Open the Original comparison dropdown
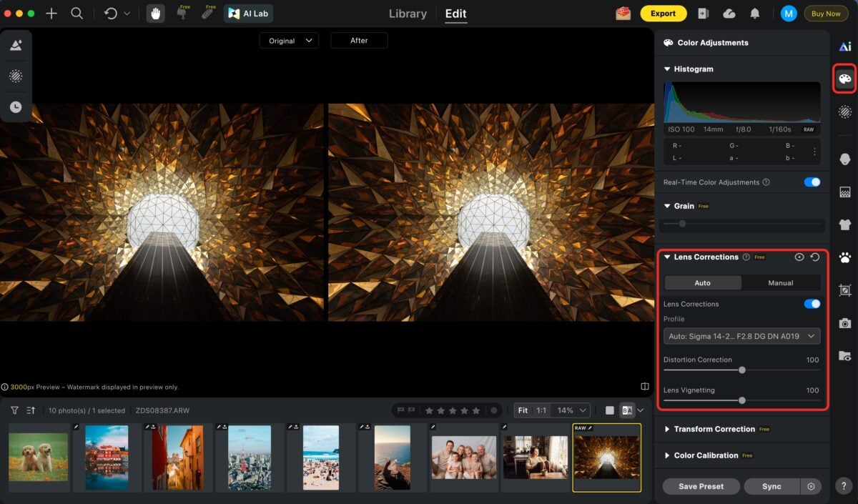This screenshot has height=504, width=858. coord(289,40)
